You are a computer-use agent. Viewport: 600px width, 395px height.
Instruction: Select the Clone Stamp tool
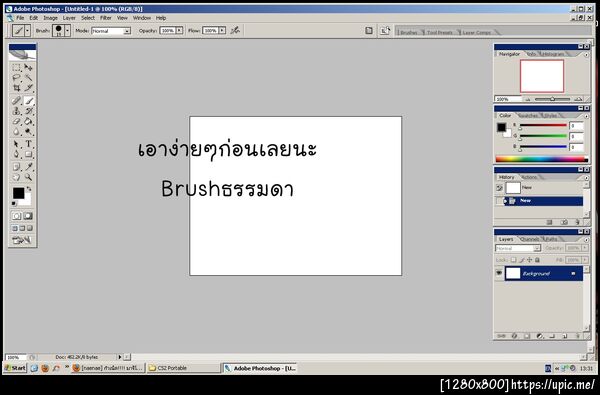tap(16, 111)
